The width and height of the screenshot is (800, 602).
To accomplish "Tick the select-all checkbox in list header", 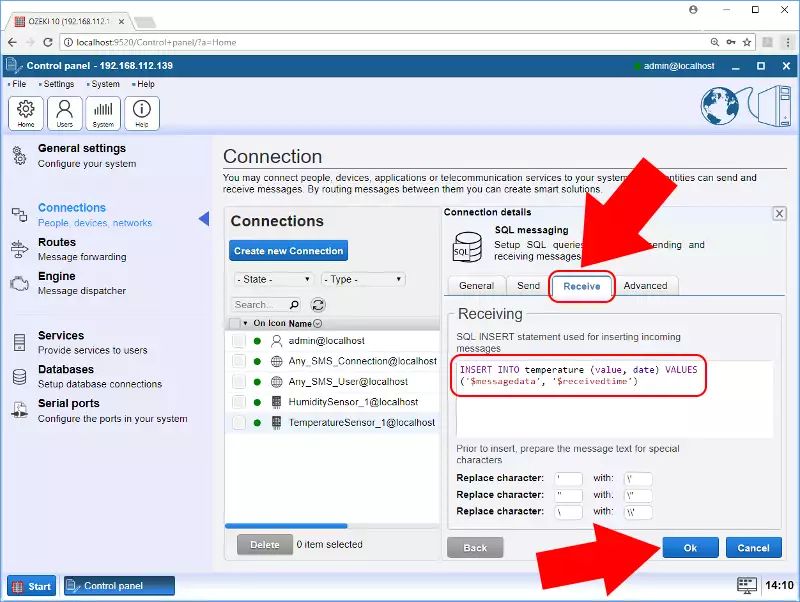I will [235, 323].
